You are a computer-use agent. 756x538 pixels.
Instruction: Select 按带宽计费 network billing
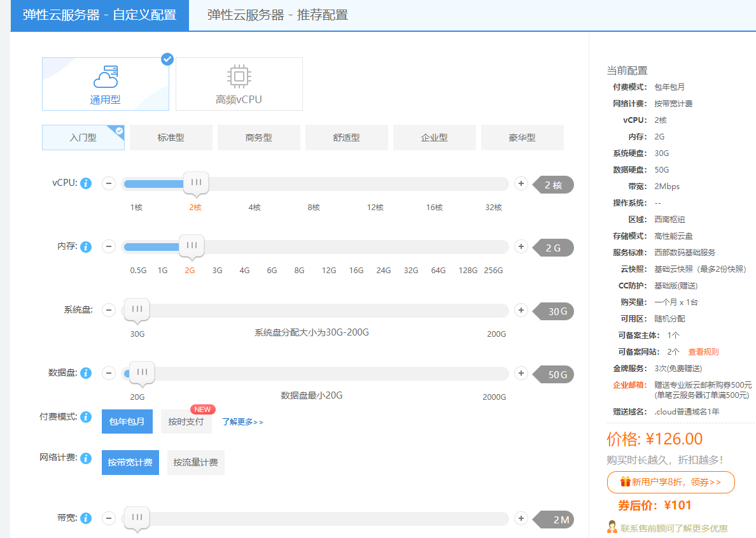coord(130,463)
